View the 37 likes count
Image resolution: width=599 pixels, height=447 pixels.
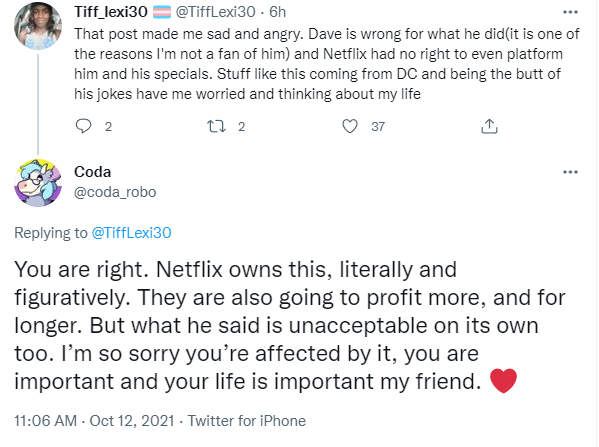(378, 126)
